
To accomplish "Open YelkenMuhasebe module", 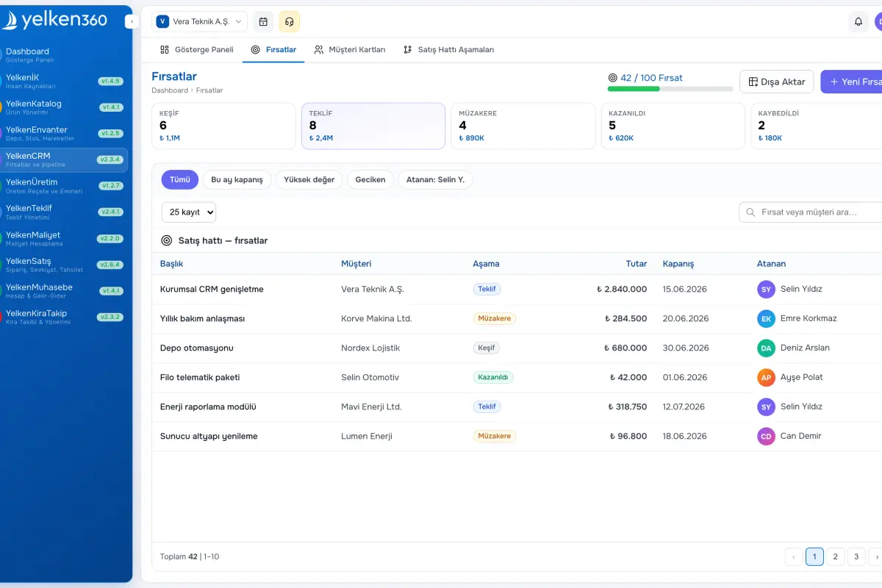I will pos(64,290).
